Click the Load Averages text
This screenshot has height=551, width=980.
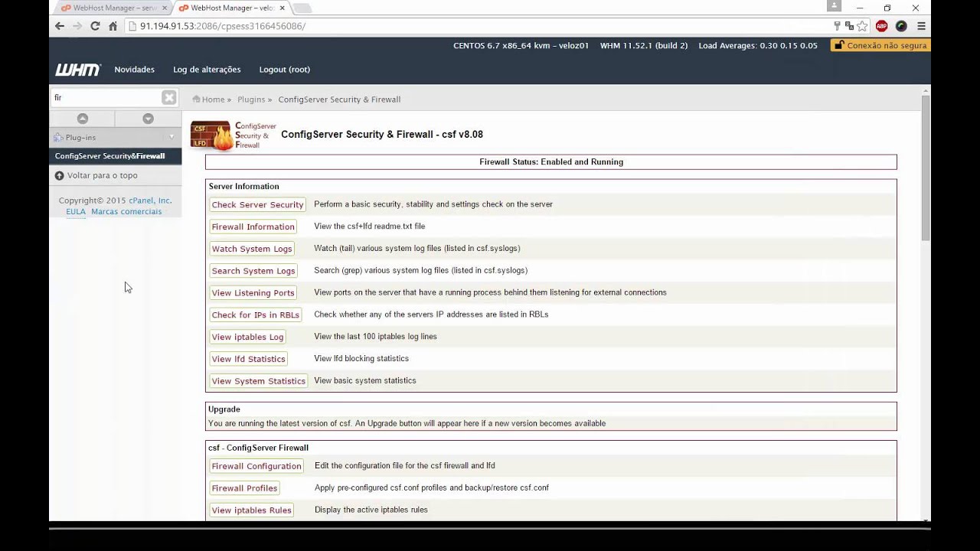click(758, 46)
